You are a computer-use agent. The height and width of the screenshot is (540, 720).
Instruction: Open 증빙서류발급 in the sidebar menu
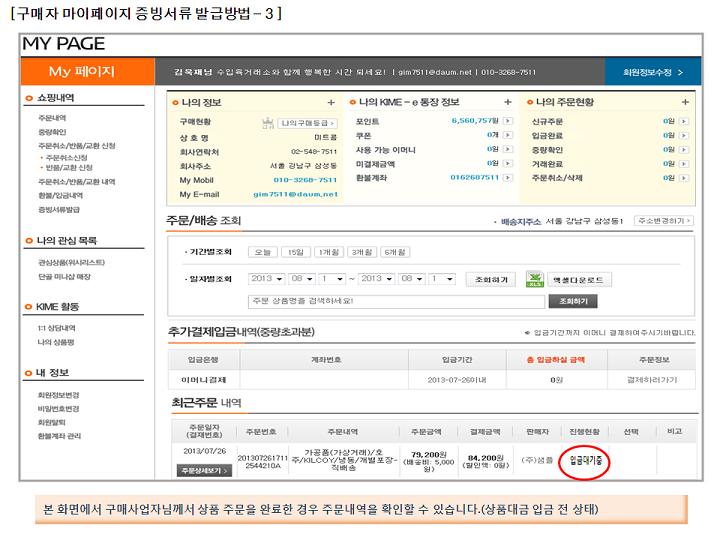pos(59,210)
